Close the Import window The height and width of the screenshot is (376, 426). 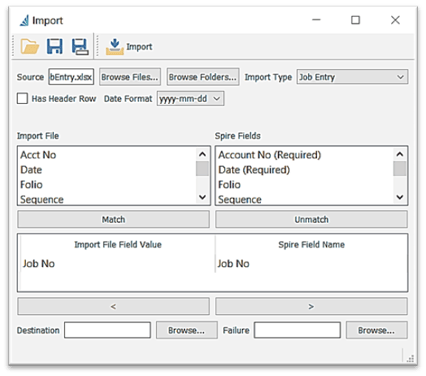[x=395, y=20]
